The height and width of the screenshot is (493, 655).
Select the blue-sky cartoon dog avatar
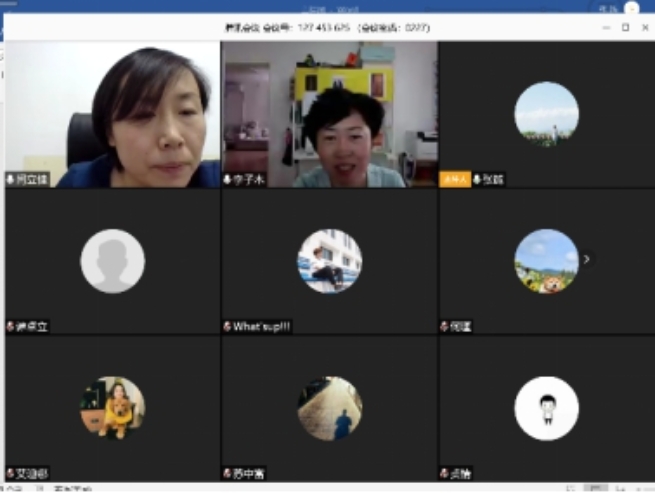(546, 261)
